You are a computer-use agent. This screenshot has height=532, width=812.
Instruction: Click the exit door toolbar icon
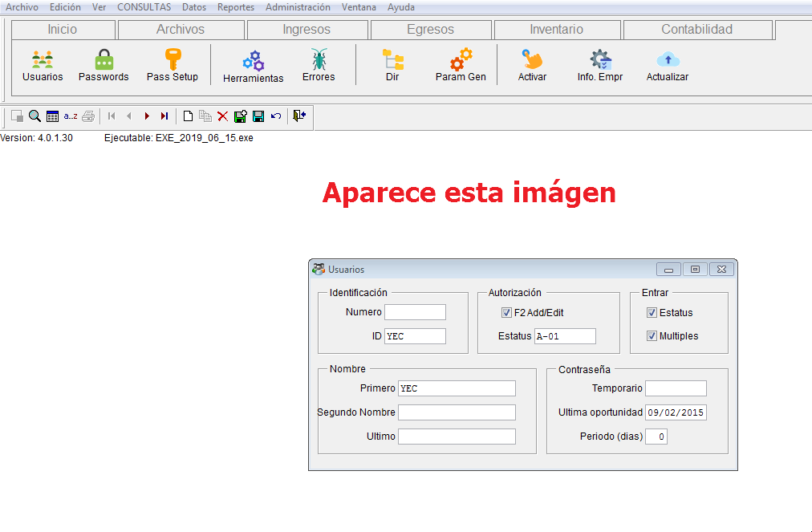pos(299,116)
